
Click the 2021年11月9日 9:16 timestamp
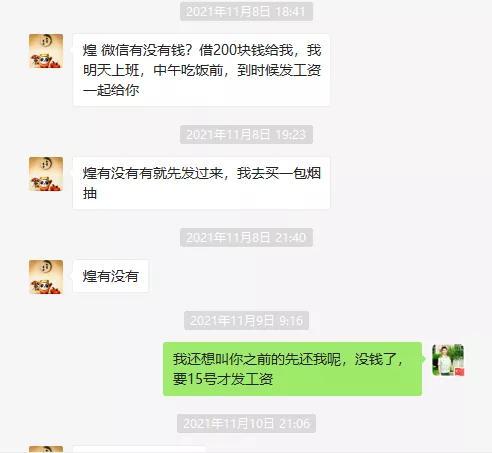(246, 321)
